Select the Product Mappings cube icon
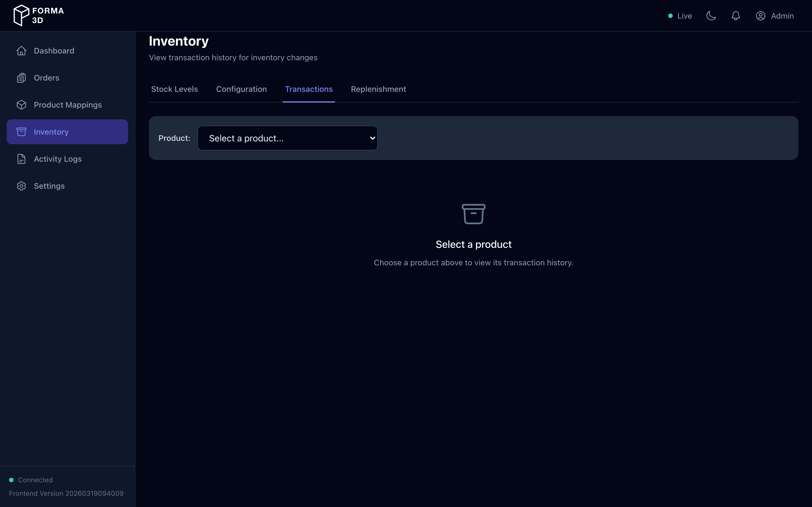Screen dimensions: 812x507 tap(21, 104)
